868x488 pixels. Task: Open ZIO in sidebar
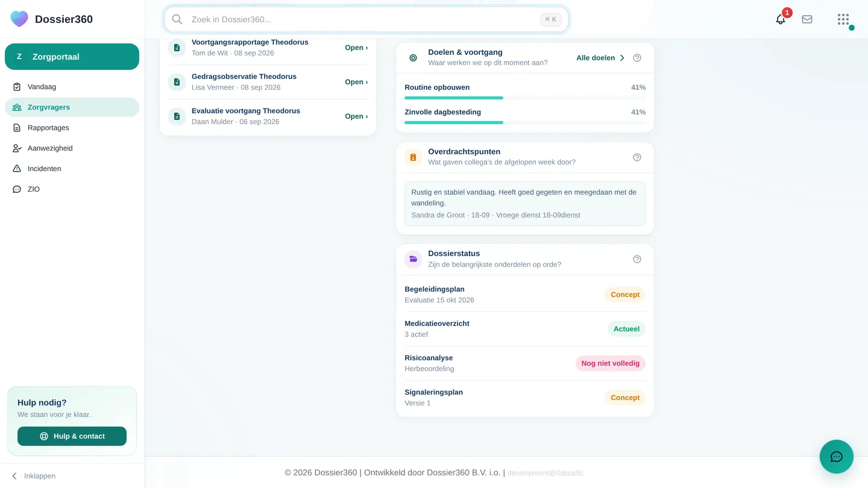72,189
